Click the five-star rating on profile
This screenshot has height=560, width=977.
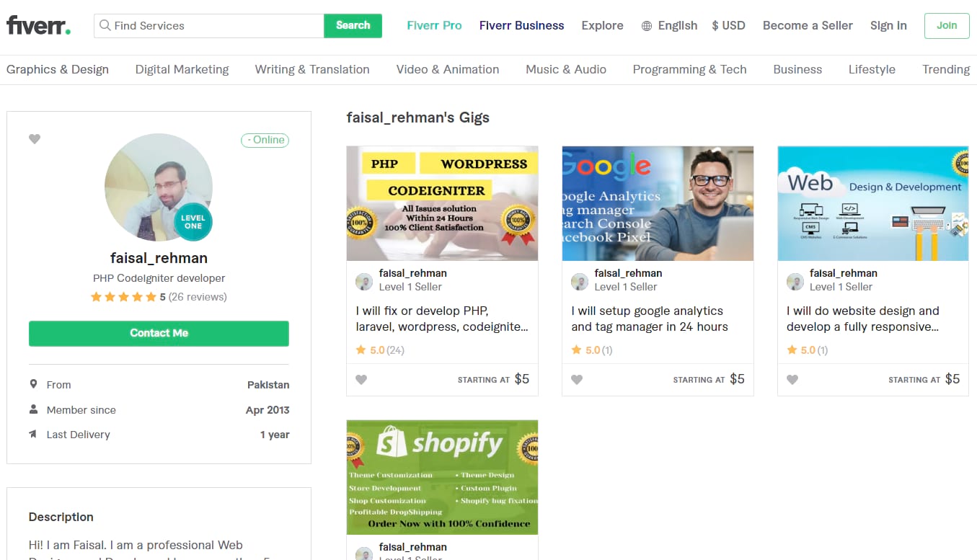[123, 297]
